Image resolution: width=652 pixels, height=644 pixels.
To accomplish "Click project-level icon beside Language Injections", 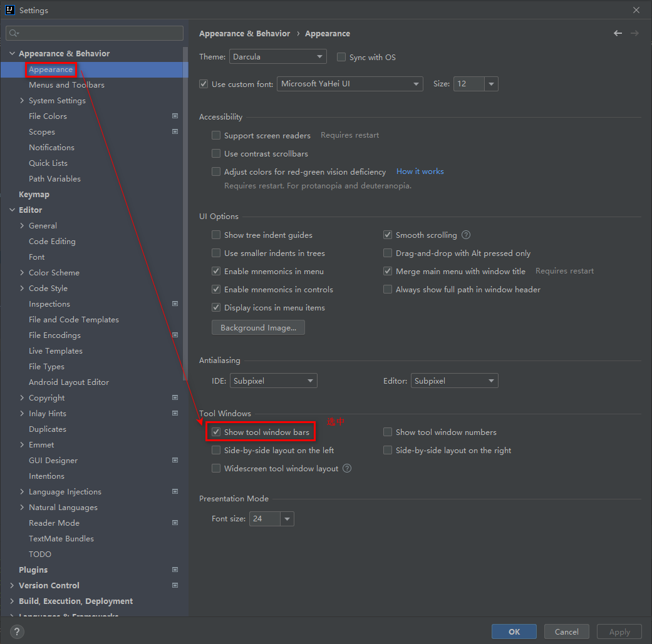I will tap(175, 491).
